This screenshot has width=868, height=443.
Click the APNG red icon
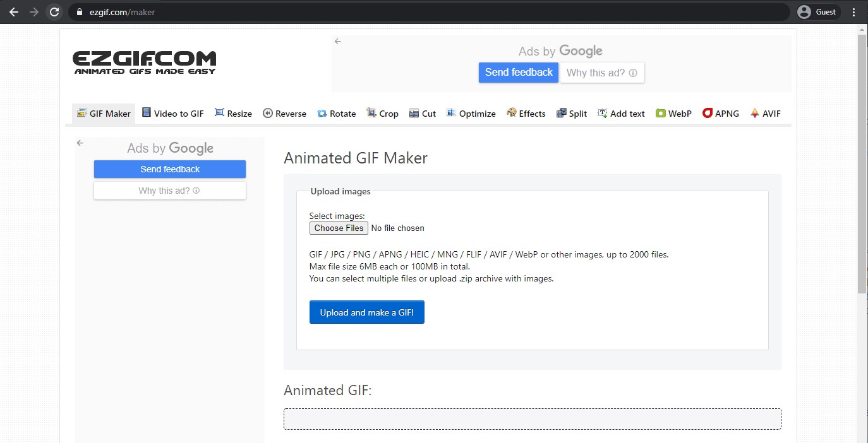(x=708, y=113)
